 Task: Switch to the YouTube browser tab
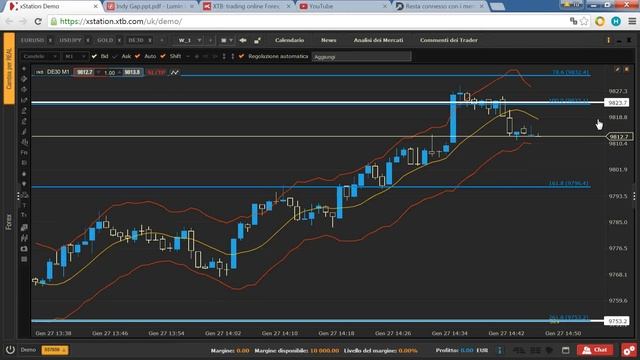(x=343, y=7)
